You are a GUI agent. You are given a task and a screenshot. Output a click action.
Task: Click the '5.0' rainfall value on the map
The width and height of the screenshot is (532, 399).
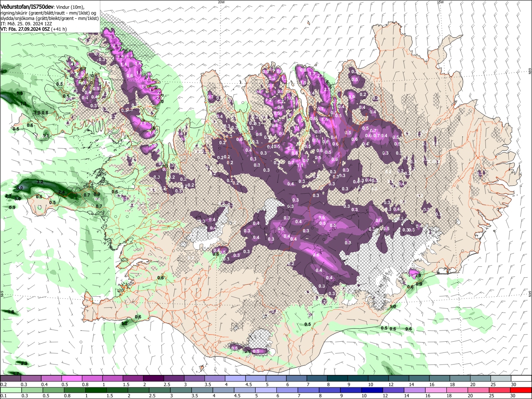[x=20, y=188]
